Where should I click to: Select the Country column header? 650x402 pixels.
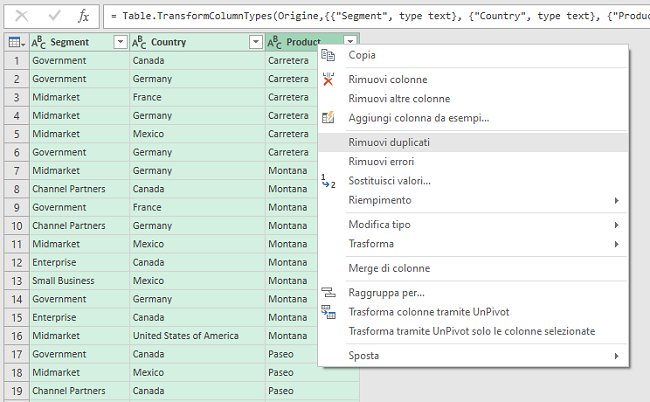coord(197,42)
